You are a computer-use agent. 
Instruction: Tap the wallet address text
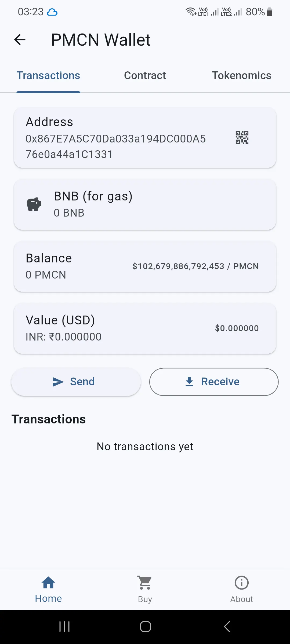coord(115,147)
